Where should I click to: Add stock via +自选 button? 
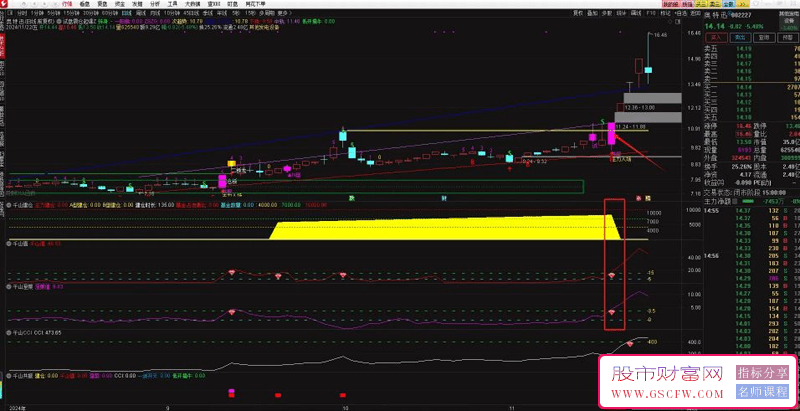click(x=681, y=12)
